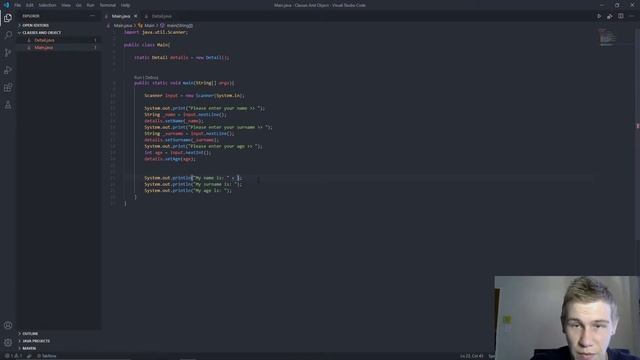Open the Explorer view in activity bar
Image resolution: width=640 pixels, height=360 pixels.
(x=8, y=18)
